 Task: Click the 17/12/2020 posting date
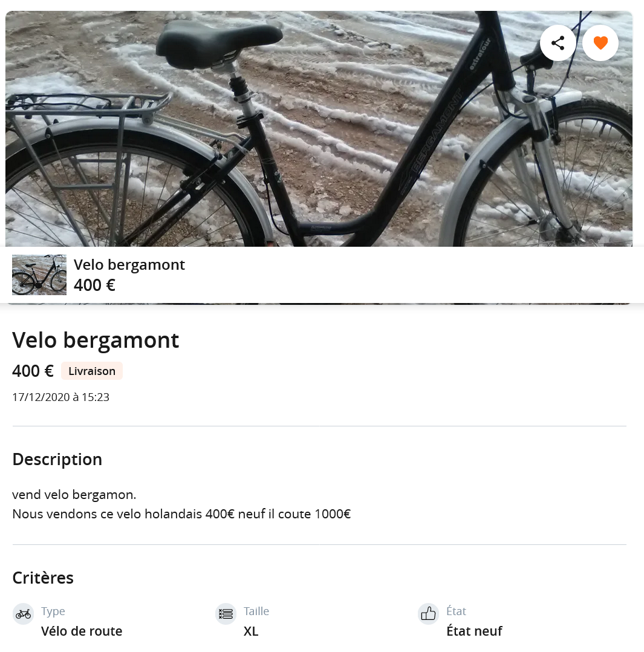[x=60, y=397]
